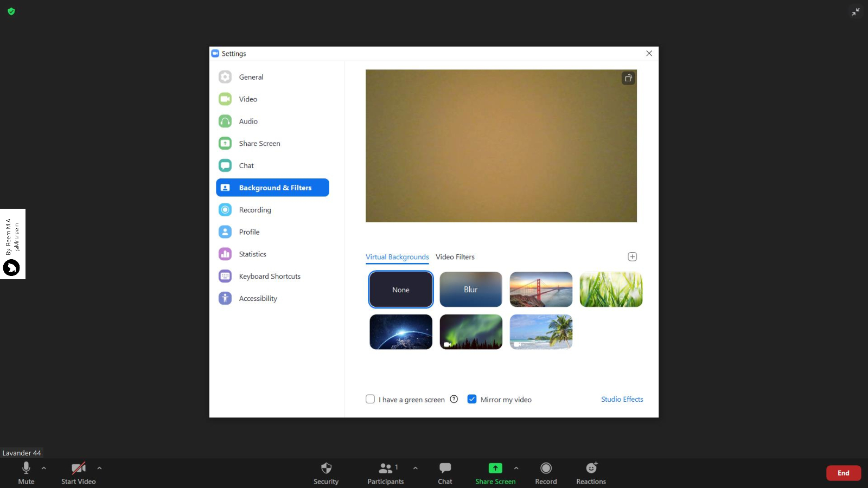Open the Studio Effects link

point(622,399)
